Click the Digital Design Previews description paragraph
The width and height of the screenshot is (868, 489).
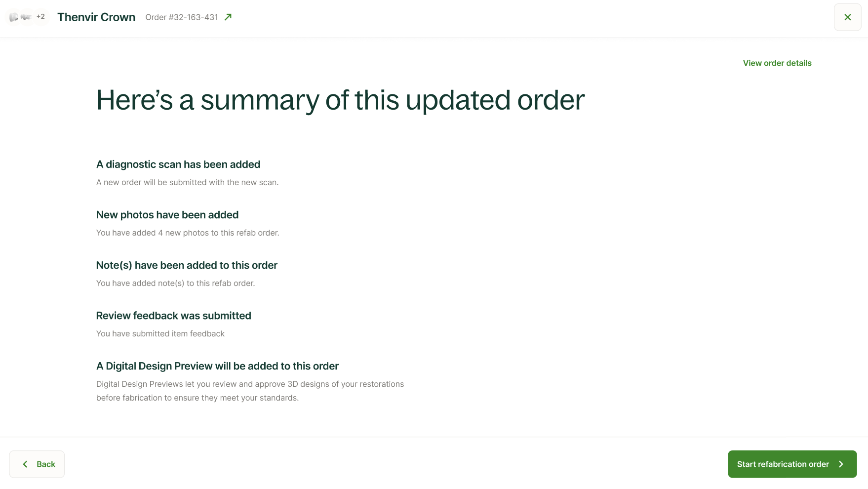250,390
